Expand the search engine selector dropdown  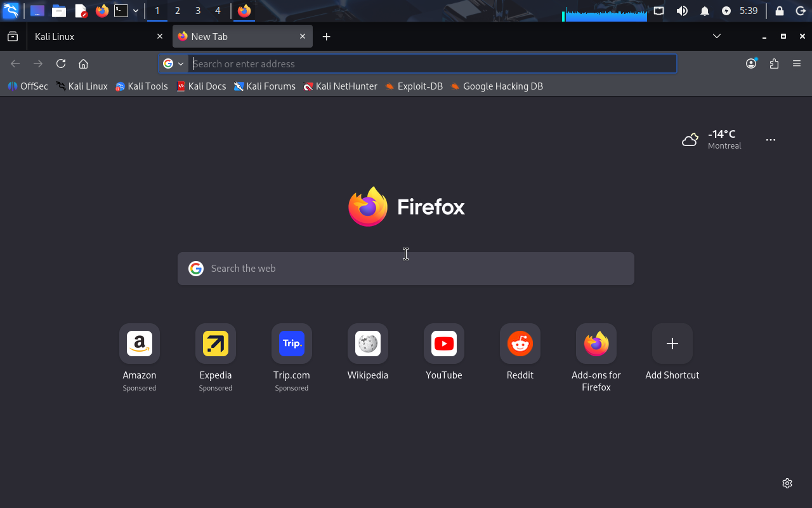coord(173,63)
